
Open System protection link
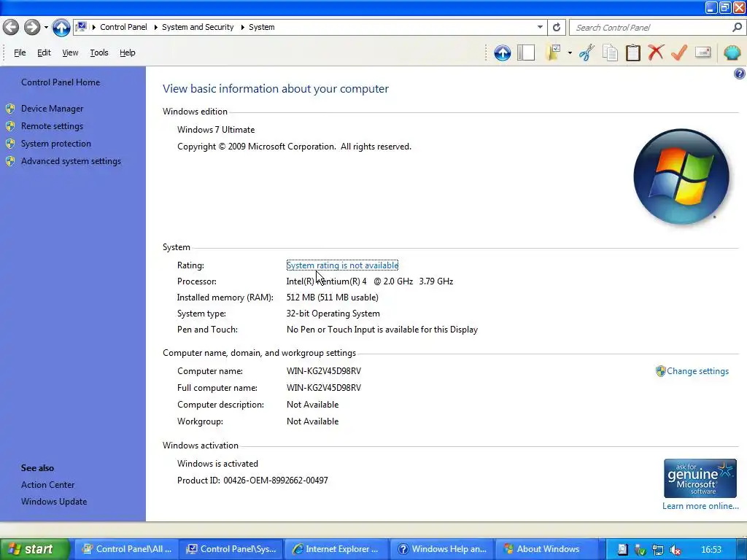pos(55,144)
